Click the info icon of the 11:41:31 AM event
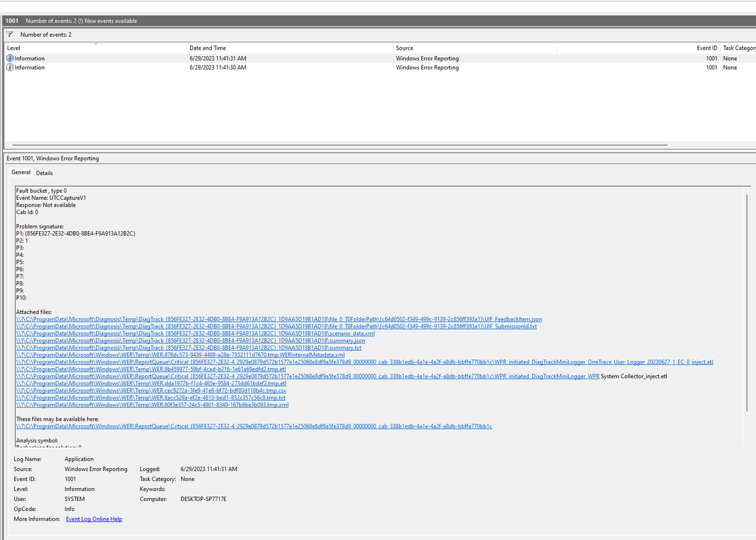This screenshot has width=756, height=540. coord(10,59)
